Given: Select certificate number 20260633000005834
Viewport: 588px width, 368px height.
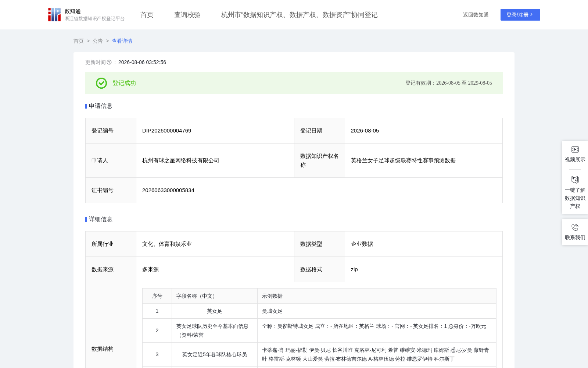Looking at the screenshot, I should coord(168,190).
